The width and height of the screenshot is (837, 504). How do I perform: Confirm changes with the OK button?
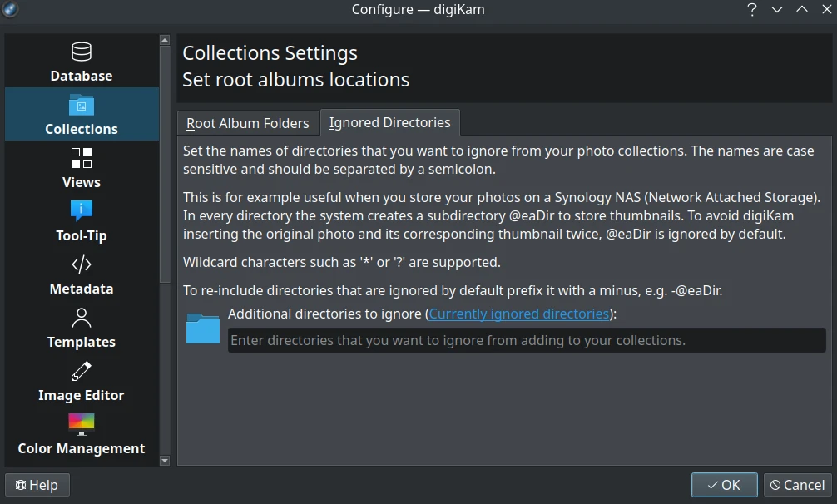tap(723, 485)
